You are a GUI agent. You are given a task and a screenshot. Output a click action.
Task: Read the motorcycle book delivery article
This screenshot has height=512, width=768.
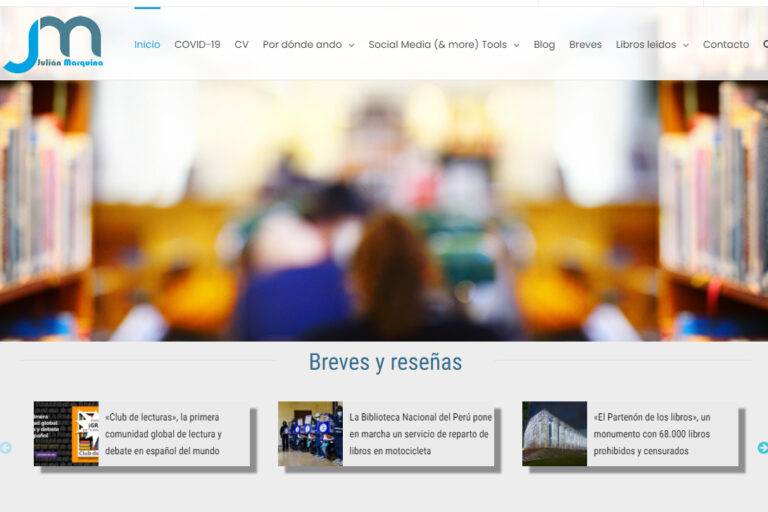click(x=419, y=434)
